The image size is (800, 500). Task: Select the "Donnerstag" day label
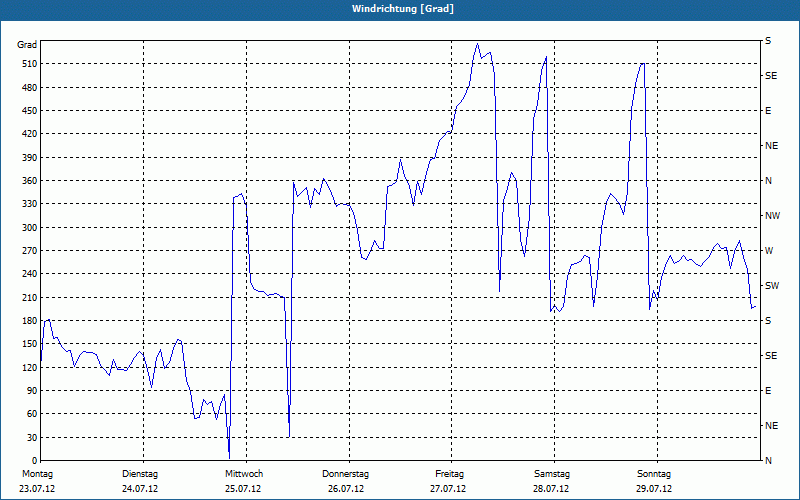345,474
